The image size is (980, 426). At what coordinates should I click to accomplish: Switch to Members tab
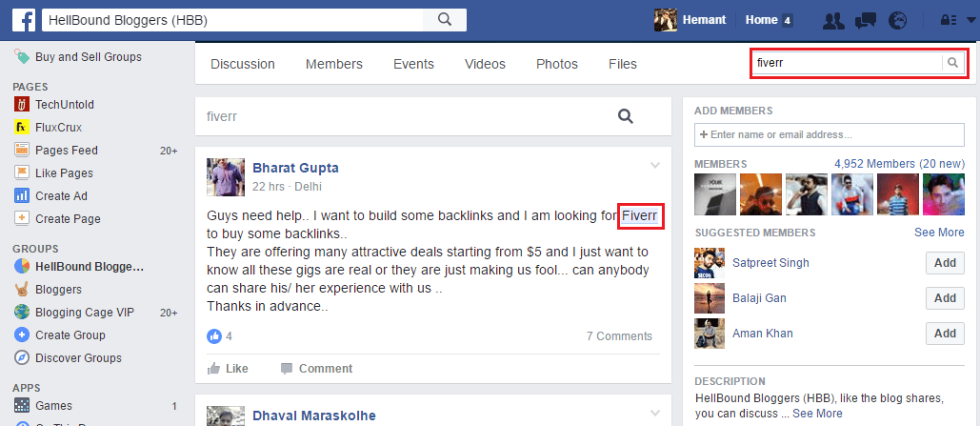pyautogui.click(x=333, y=64)
